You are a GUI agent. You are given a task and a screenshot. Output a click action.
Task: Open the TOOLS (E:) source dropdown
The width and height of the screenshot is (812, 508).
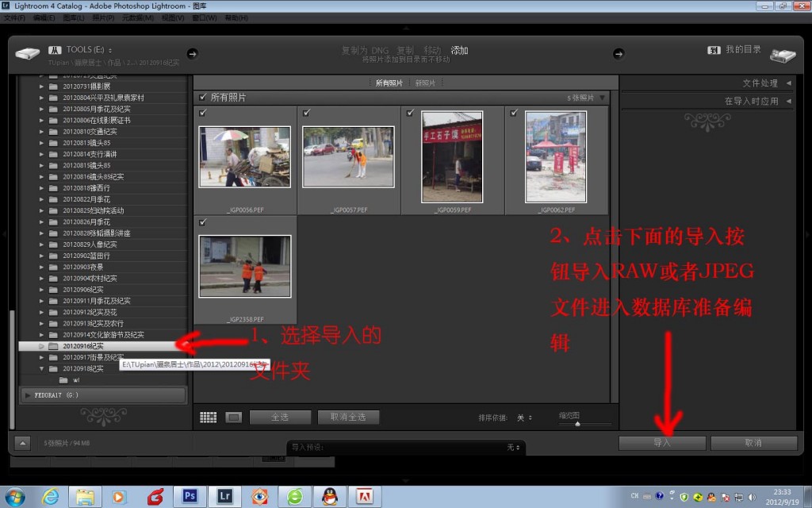pyautogui.click(x=89, y=50)
